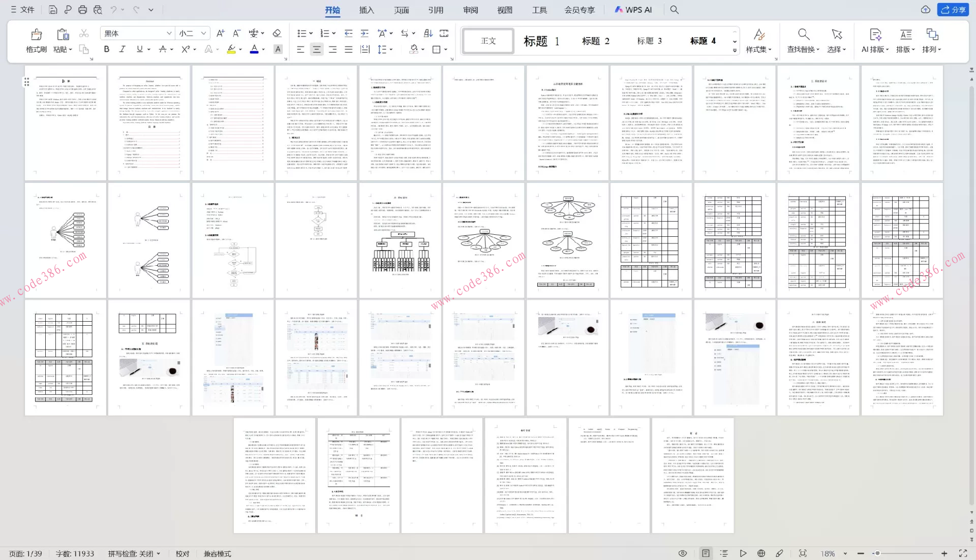This screenshot has height=560, width=976.
Task: Open the search magnifier beside WPS AI
Action: 674,10
